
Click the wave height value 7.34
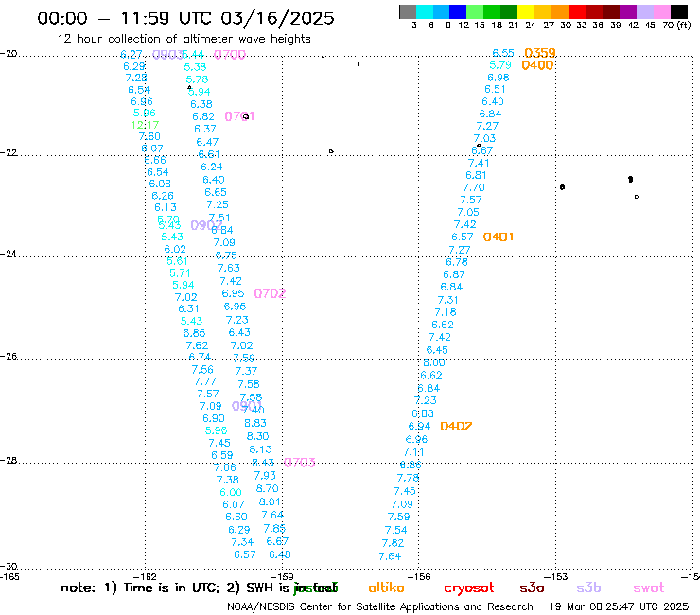[x=242, y=542]
